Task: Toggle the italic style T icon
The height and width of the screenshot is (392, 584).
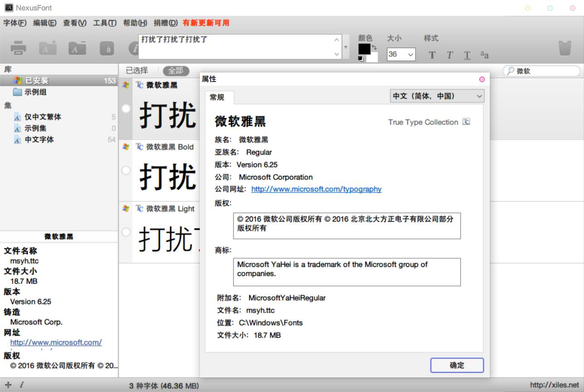Action: (x=449, y=55)
